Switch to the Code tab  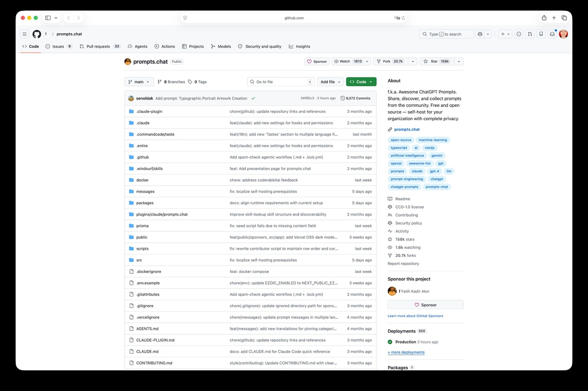click(x=30, y=47)
